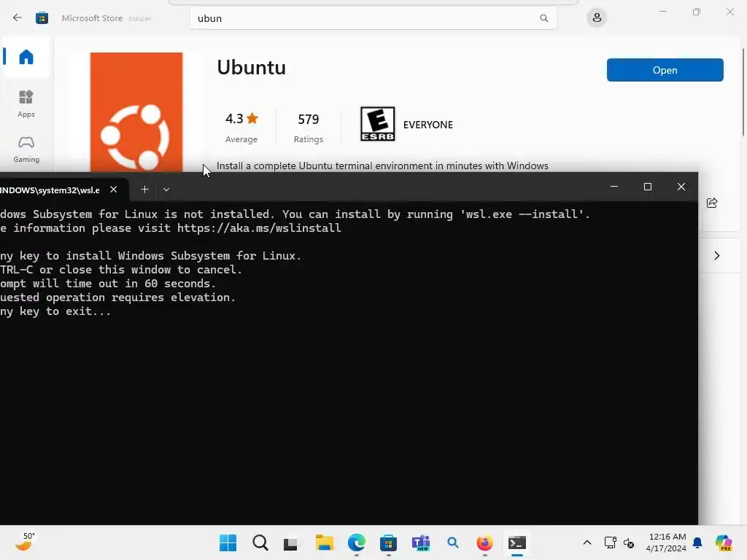Open File Explorer from taskbar
Image resolution: width=747 pixels, height=560 pixels.
[325, 542]
